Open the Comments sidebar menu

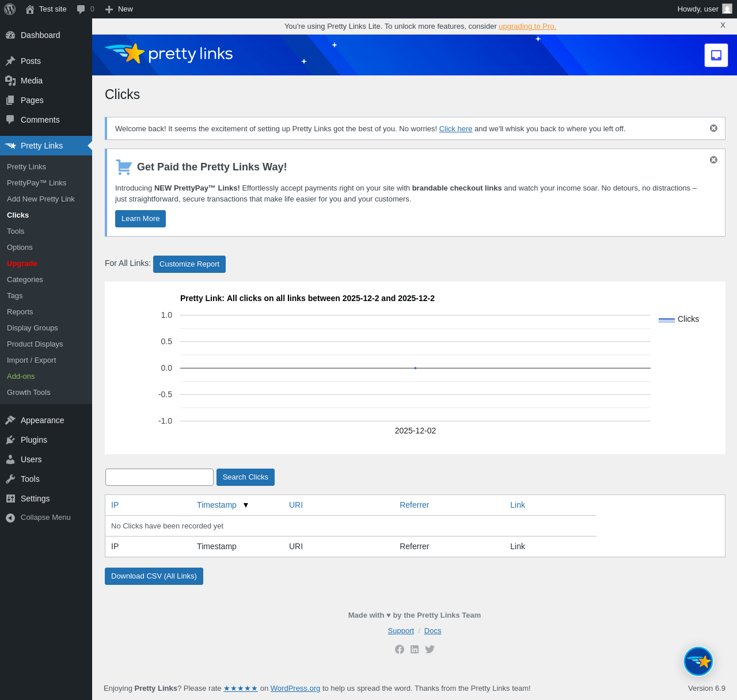coord(46,120)
